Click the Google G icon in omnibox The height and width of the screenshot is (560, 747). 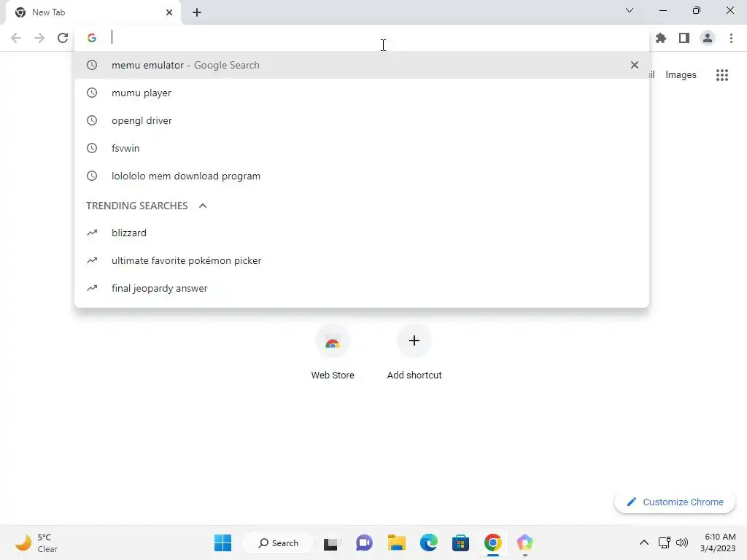[x=92, y=38]
